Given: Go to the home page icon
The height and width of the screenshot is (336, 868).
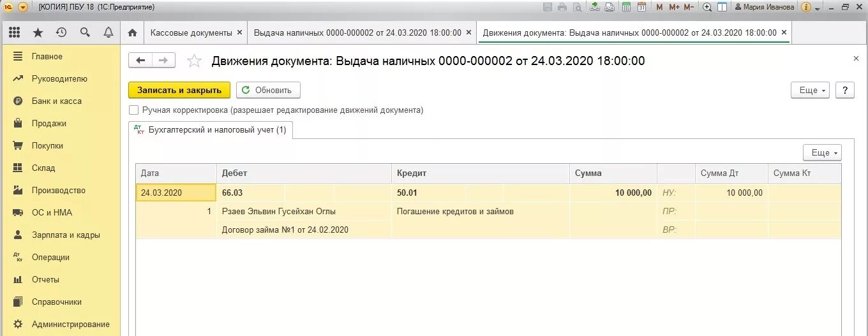Looking at the screenshot, I should (132, 33).
